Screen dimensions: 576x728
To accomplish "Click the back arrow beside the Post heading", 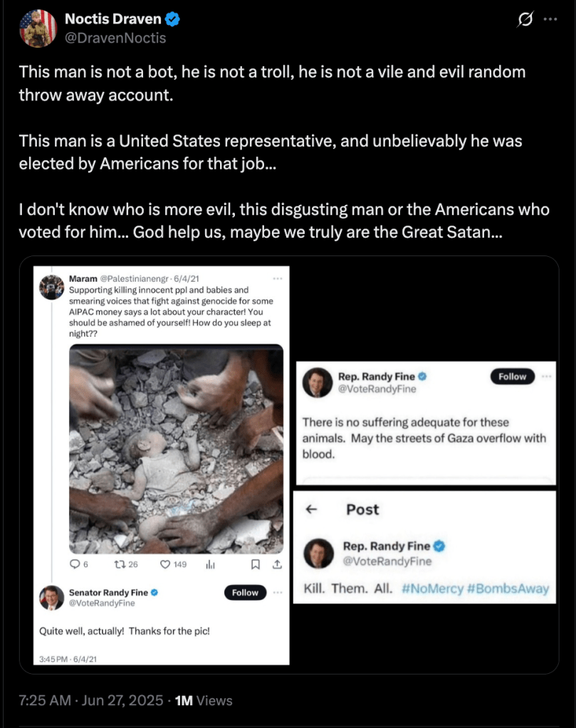I will [310, 510].
